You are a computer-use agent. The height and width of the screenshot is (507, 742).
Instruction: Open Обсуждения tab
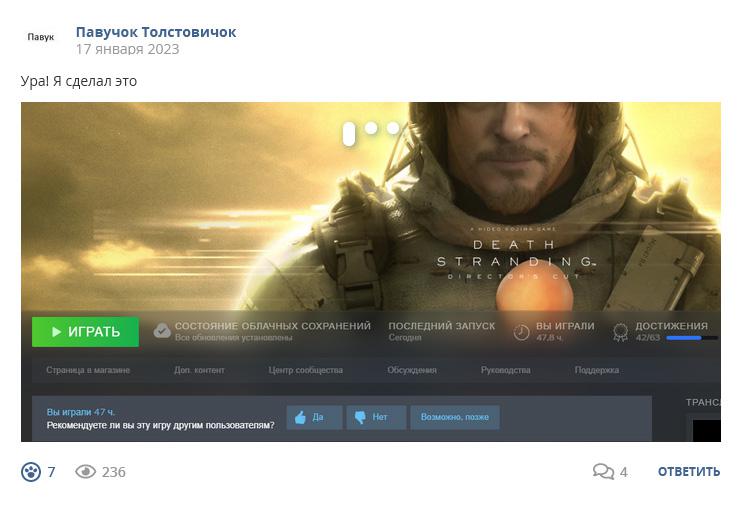[412, 370]
